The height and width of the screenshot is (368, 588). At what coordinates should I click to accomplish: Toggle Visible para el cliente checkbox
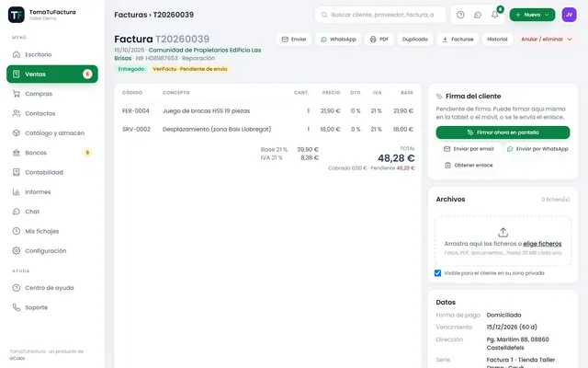coord(437,273)
